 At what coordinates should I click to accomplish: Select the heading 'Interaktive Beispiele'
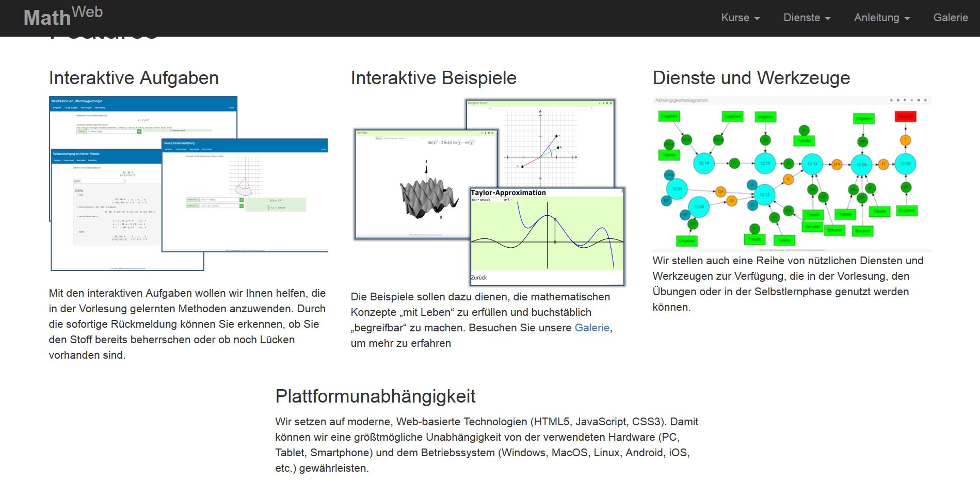coord(433,78)
